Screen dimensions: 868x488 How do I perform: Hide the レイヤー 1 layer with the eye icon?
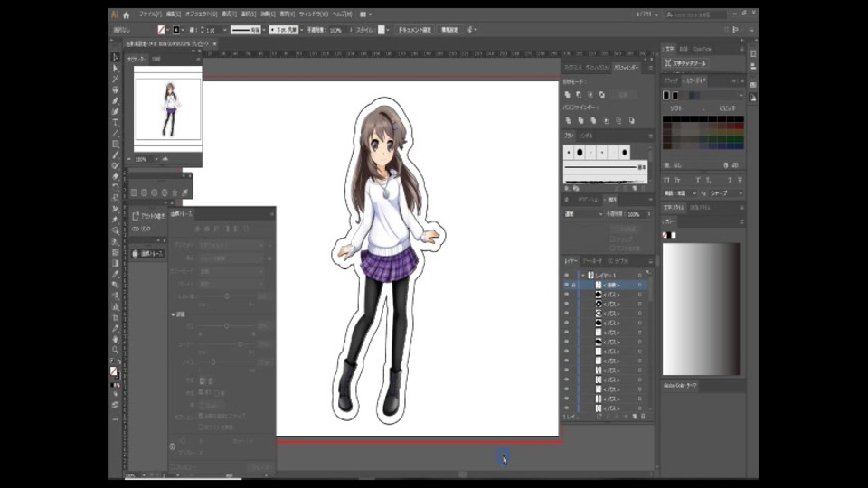[x=566, y=275]
